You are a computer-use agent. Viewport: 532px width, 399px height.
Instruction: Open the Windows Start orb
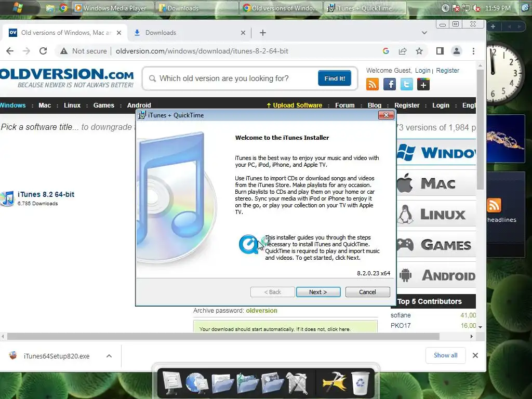click(18, 7)
